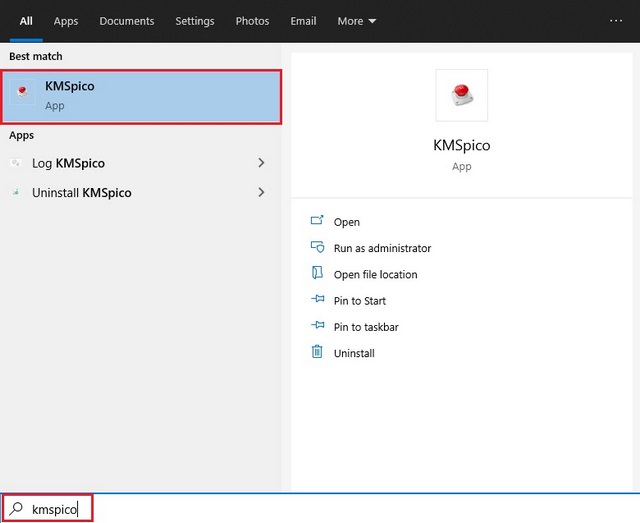Choose Pin to taskbar

pyautogui.click(x=366, y=327)
